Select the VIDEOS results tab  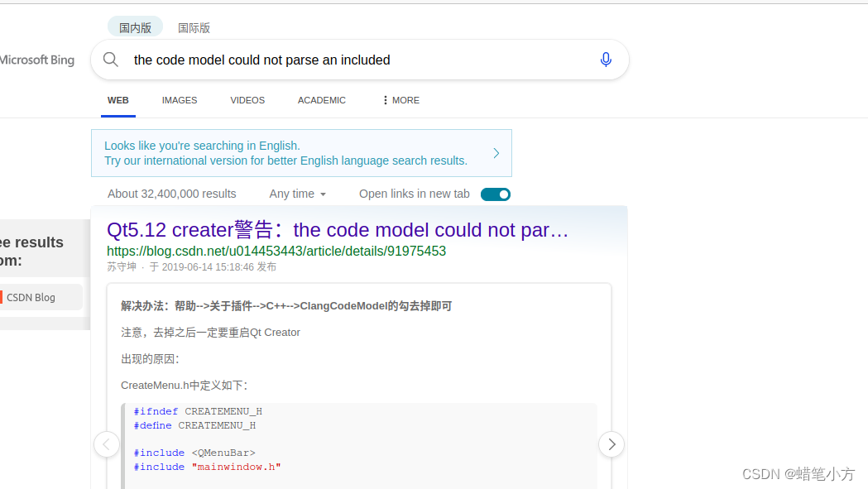point(247,100)
